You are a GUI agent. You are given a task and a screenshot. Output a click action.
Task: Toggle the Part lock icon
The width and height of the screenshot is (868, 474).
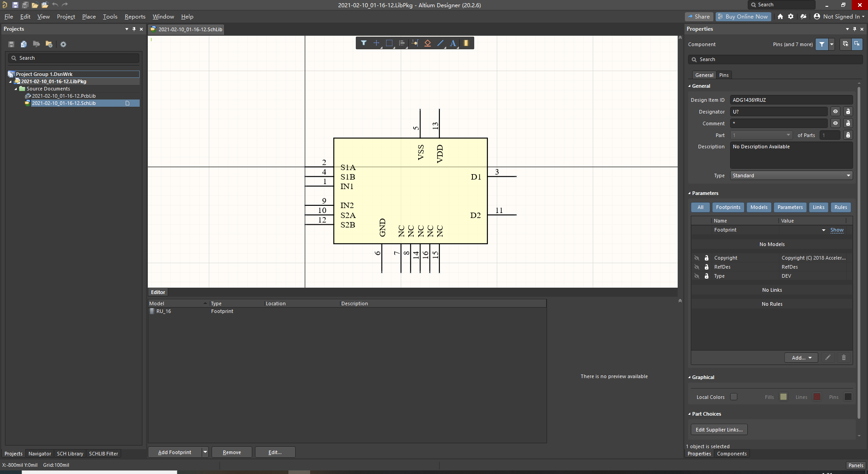pyautogui.click(x=848, y=135)
